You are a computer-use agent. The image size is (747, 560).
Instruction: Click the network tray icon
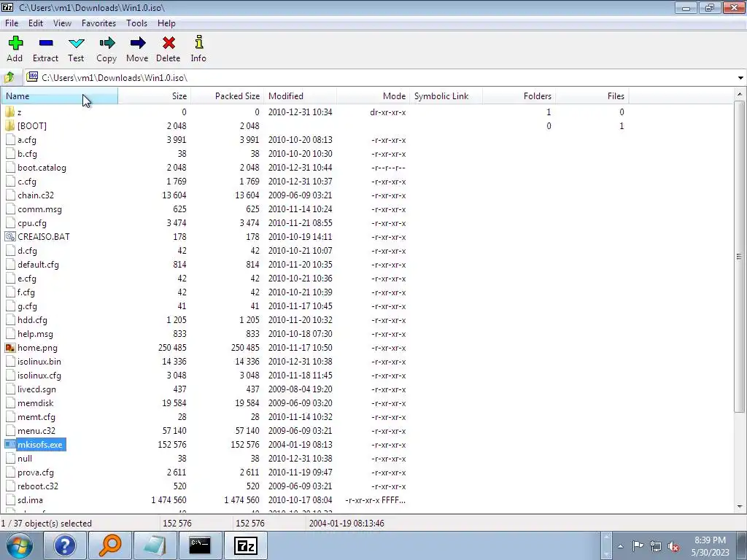click(x=656, y=547)
